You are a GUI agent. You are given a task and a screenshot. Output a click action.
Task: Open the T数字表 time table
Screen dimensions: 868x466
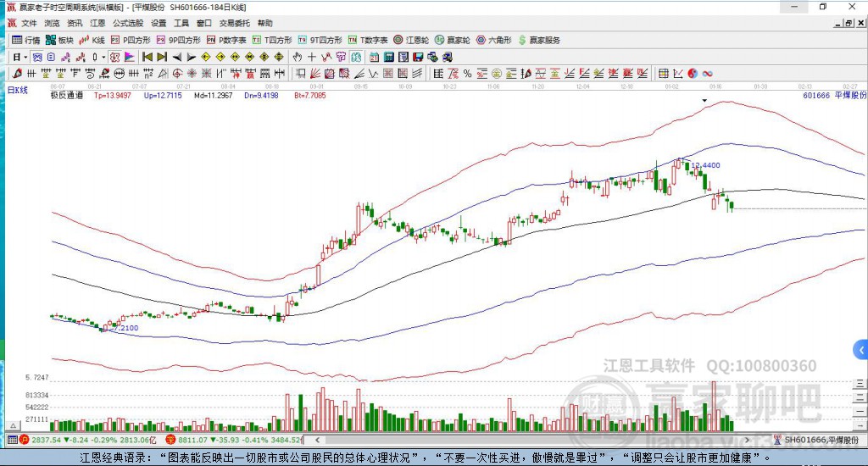pyautogui.click(x=368, y=40)
